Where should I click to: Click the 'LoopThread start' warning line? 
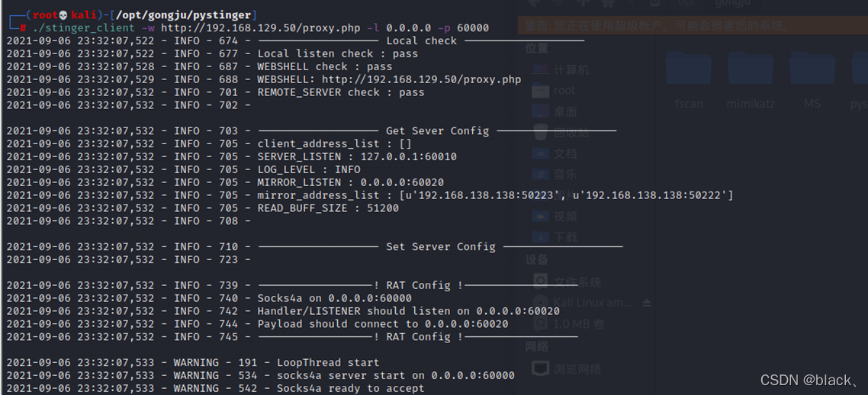(x=193, y=363)
